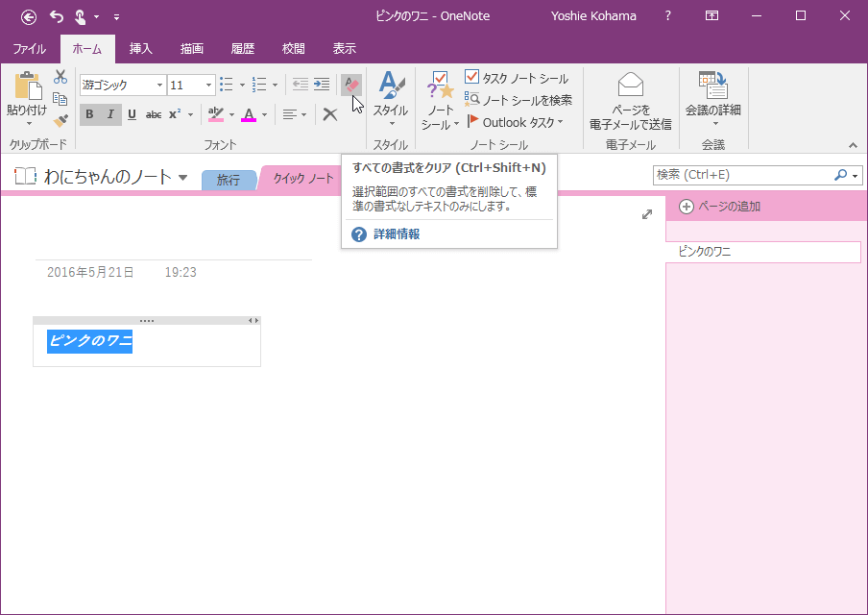Open the font size 11 dropdown
Image resolution: width=868 pixels, height=615 pixels.
pyautogui.click(x=208, y=86)
